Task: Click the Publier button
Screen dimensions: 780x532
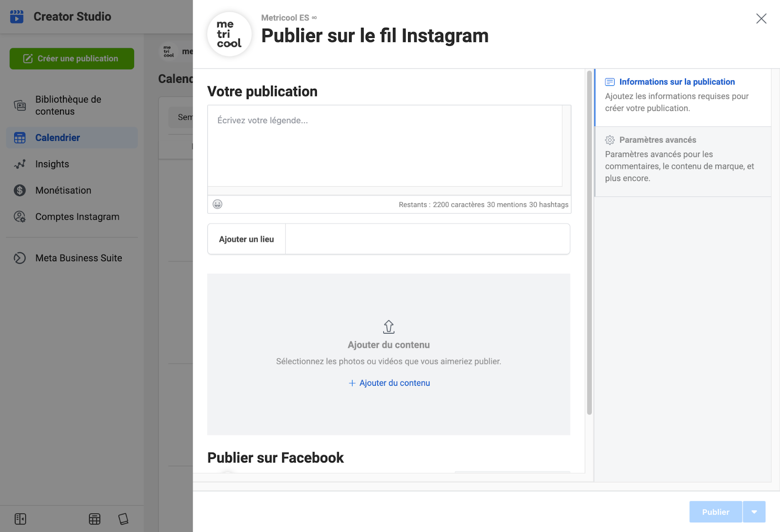Action: [716, 512]
